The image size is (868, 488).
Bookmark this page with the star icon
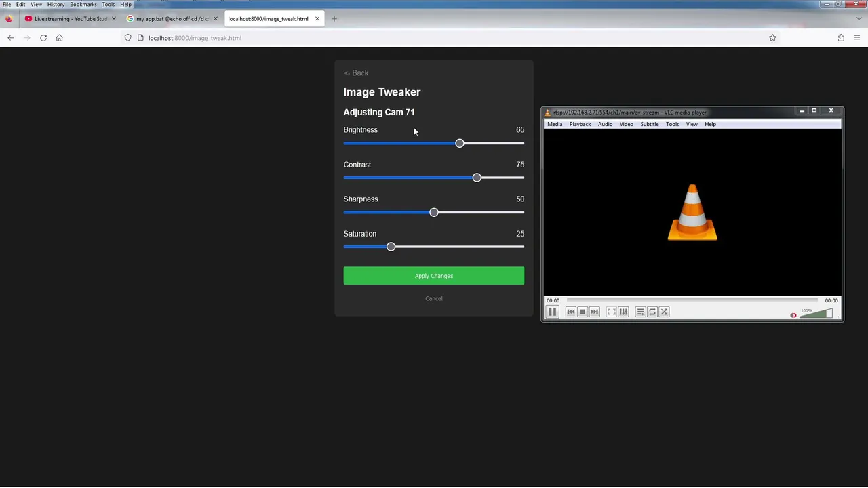(772, 38)
